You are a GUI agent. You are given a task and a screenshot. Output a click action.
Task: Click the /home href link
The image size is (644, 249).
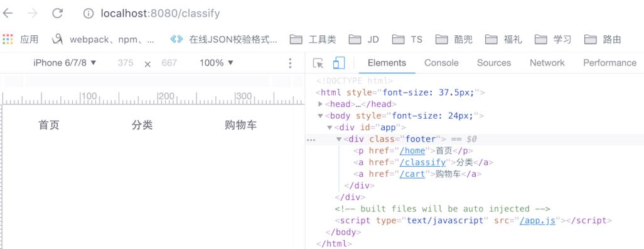coord(412,151)
